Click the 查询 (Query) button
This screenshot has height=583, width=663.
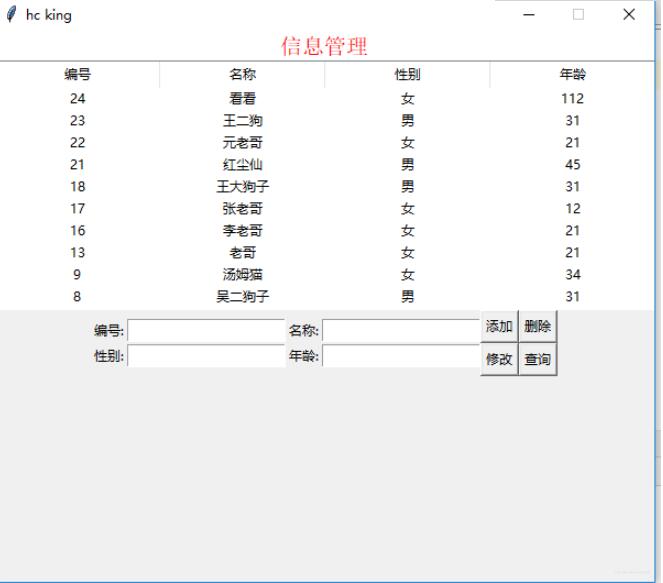click(x=537, y=359)
